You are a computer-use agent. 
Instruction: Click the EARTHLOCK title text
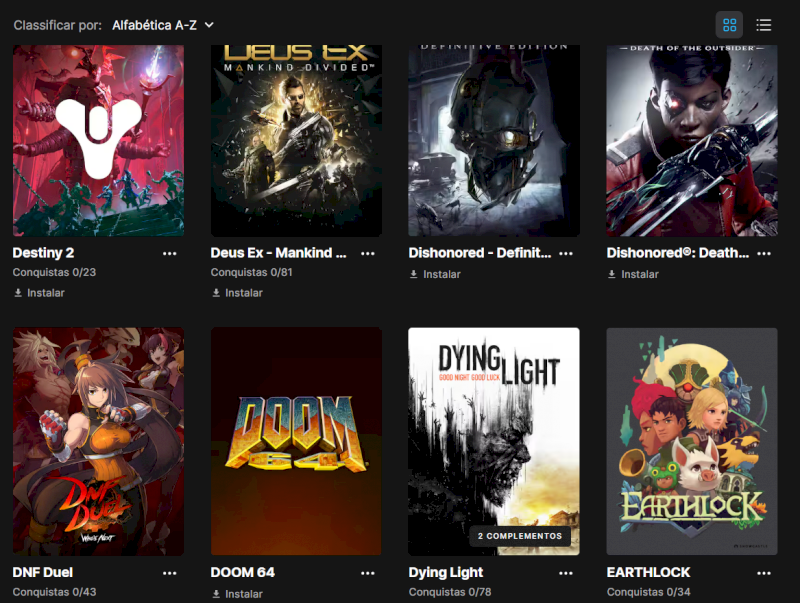[x=648, y=572]
